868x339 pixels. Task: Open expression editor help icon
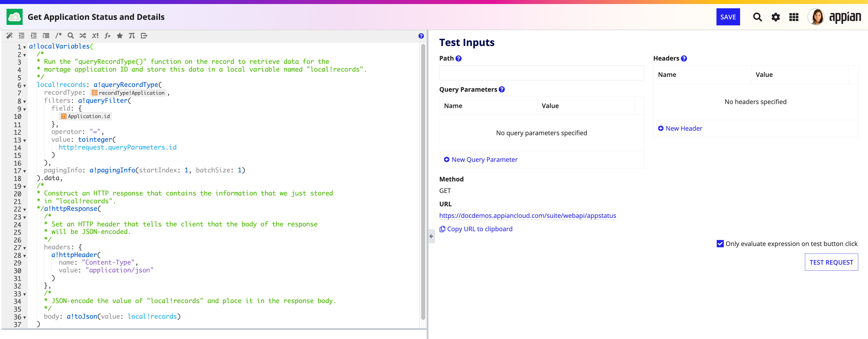(421, 36)
